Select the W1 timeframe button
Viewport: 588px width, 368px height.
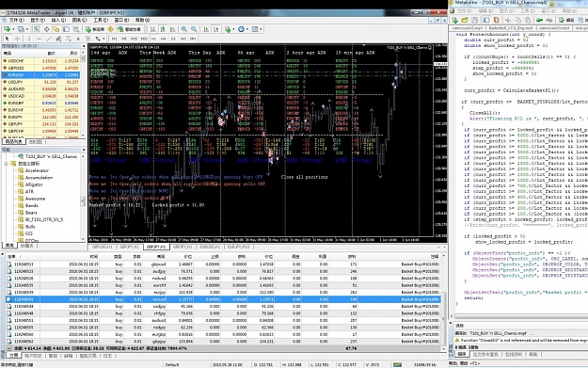[x=183, y=39]
